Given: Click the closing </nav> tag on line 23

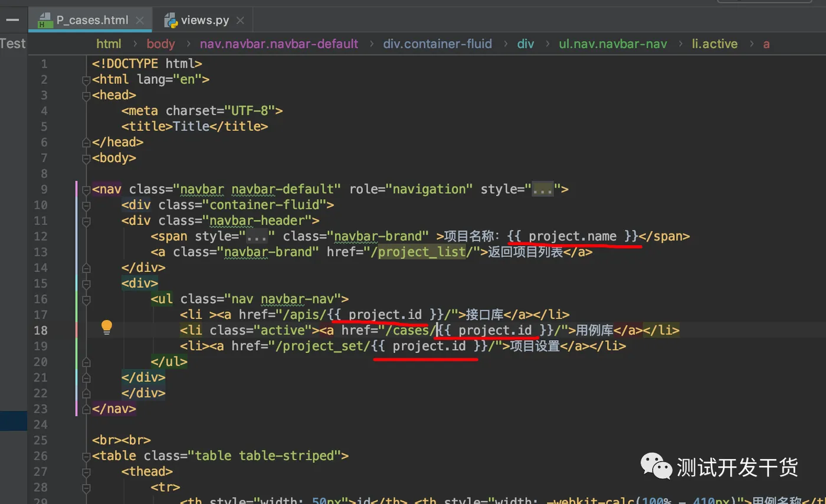Looking at the screenshot, I should [x=114, y=409].
